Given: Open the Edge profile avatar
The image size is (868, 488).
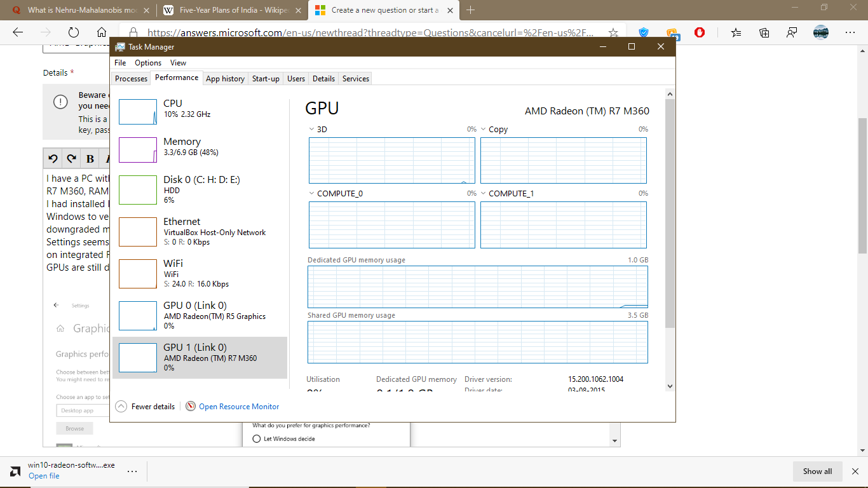Looking at the screenshot, I should tap(820, 32).
